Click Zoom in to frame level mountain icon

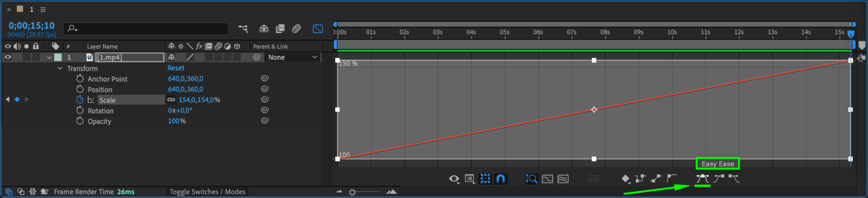point(392,191)
